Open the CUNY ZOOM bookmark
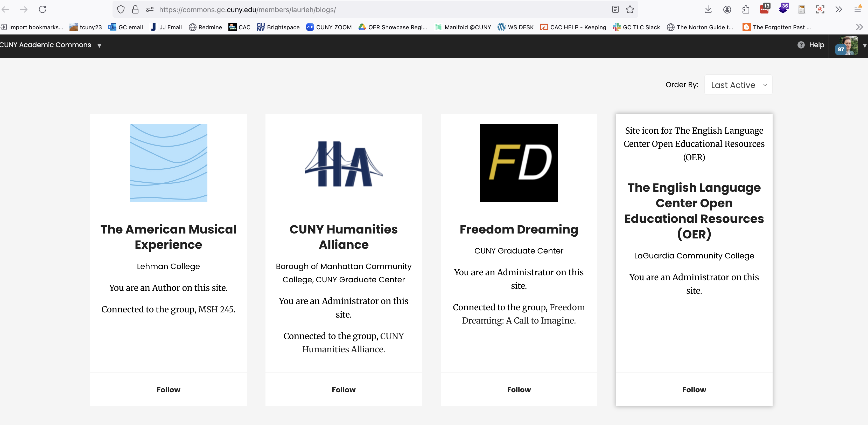Viewport: 868px width, 425px height. click(328, 27)
